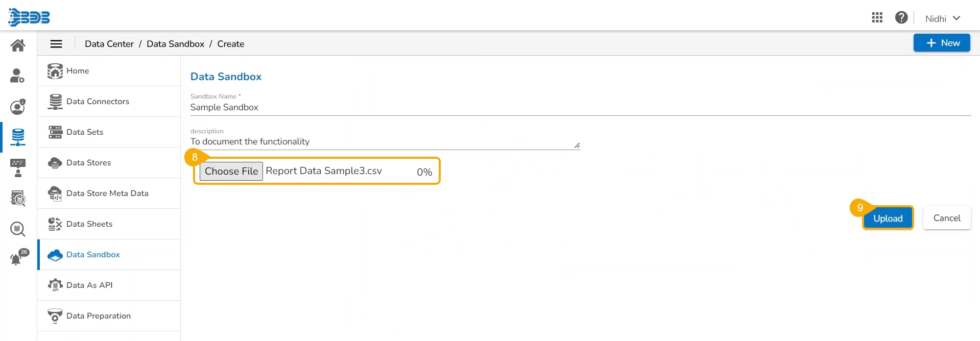Open Data Preparation menu entry
Image resolution: width=980 pixels, height=341 pixels.
pos(98,316)
